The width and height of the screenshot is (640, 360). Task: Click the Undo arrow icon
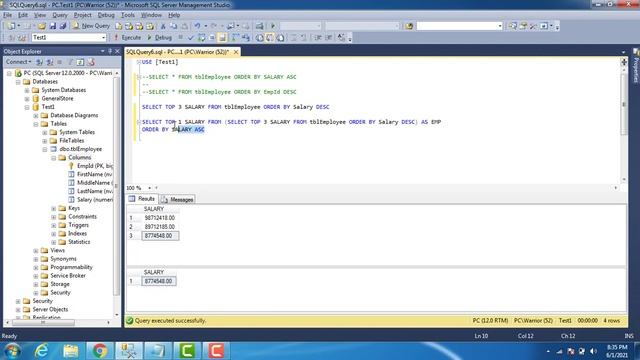(x=197, y=26)
